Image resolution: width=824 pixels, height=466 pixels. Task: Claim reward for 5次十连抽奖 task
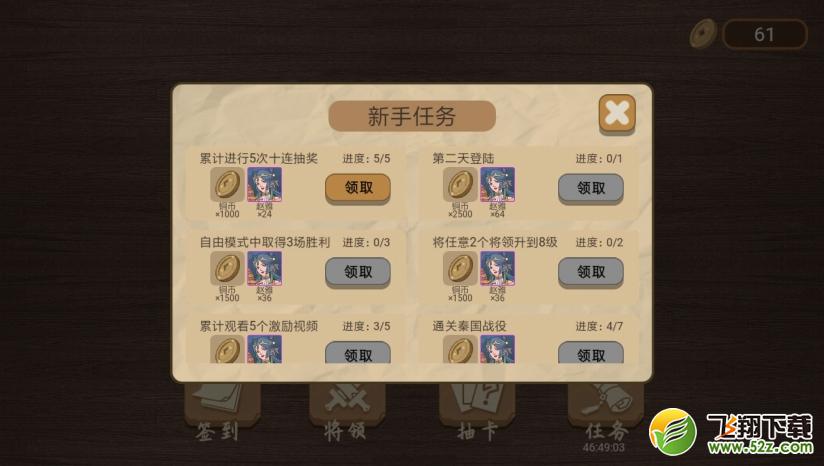[358, 188]
